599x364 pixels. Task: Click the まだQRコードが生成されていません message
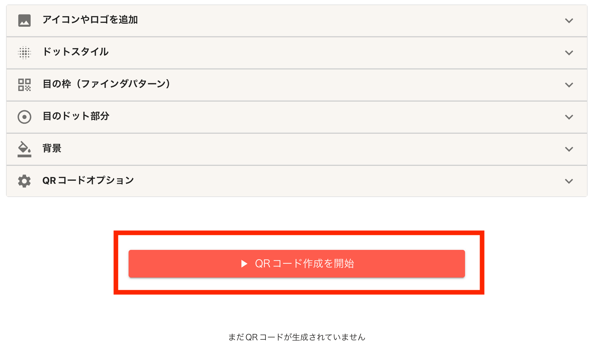(297, 337)
